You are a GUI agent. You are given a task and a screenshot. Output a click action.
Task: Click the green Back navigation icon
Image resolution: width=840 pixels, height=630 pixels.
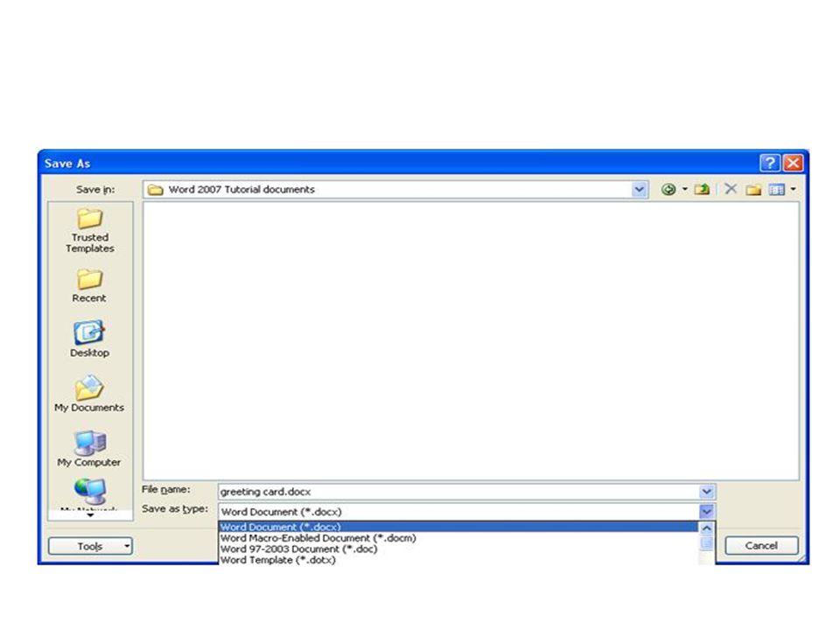pos(668,189)
